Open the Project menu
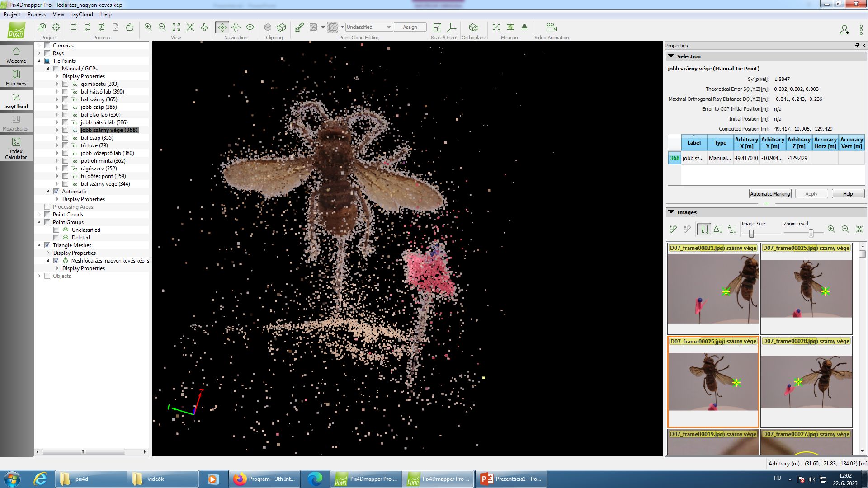 [x=12, y=14]
